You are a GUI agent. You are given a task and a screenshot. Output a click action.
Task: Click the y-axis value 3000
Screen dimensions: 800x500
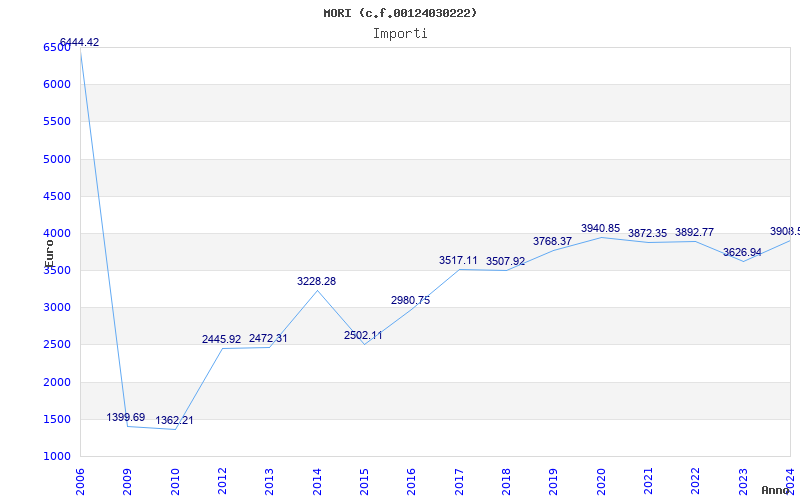pos(57,308)
